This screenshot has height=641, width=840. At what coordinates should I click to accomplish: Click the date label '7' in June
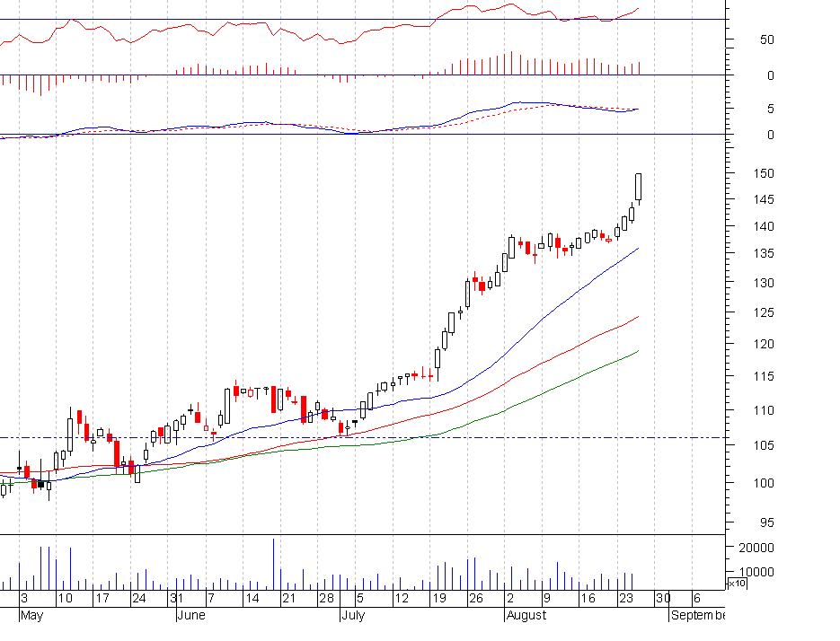point(211,598)
